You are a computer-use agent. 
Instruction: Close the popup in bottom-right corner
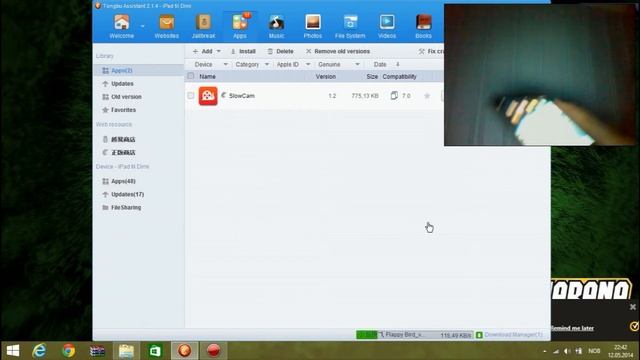pyautogui.click(x=633, y=307)
